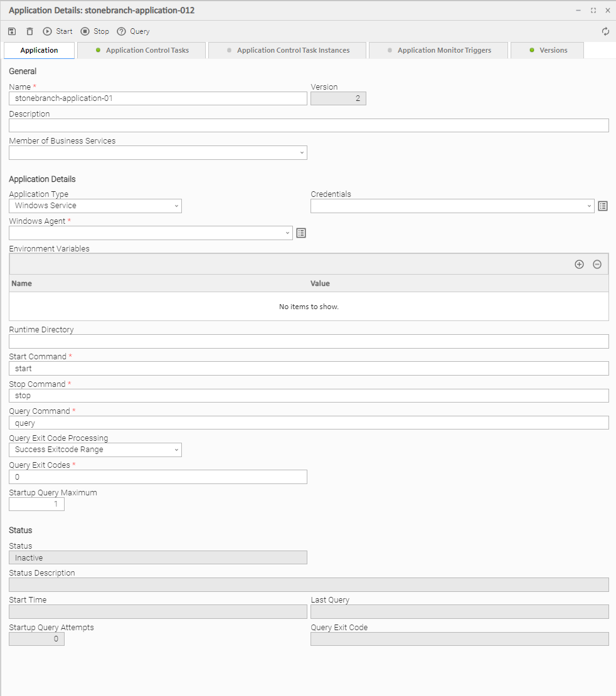
Task: Click the Delete trash icon
Action: 29,31
